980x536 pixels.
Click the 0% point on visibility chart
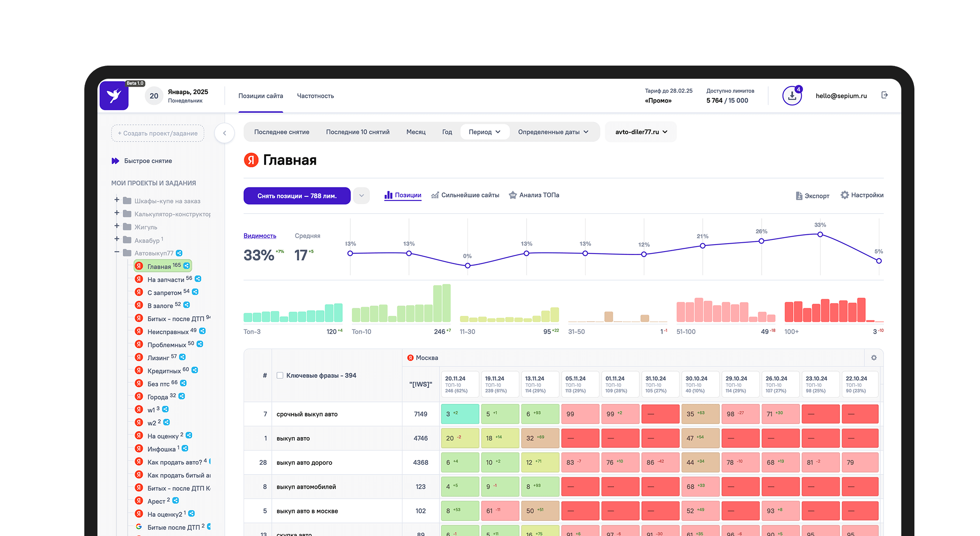tap(468, 266)
